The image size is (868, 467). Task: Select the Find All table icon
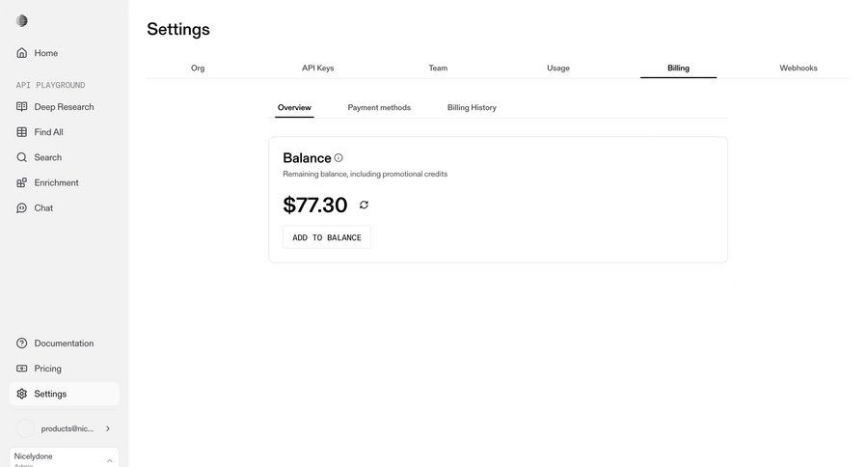[x=22, y=132]
